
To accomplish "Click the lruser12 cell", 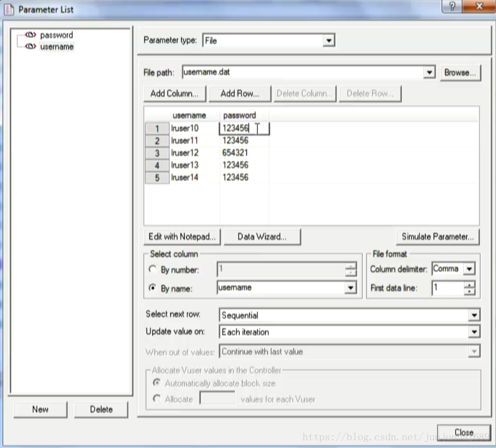I will point(195,153).
